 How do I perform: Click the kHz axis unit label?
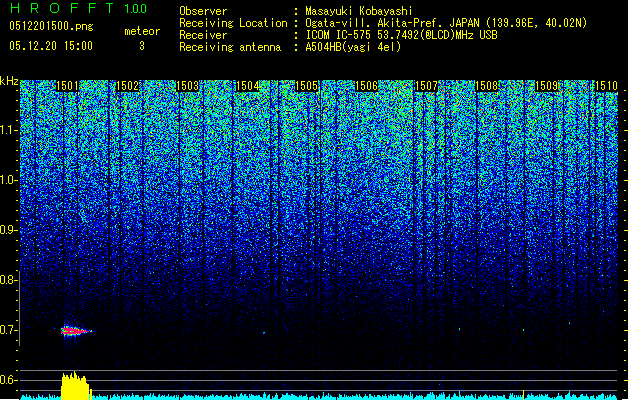pos(9,81)
